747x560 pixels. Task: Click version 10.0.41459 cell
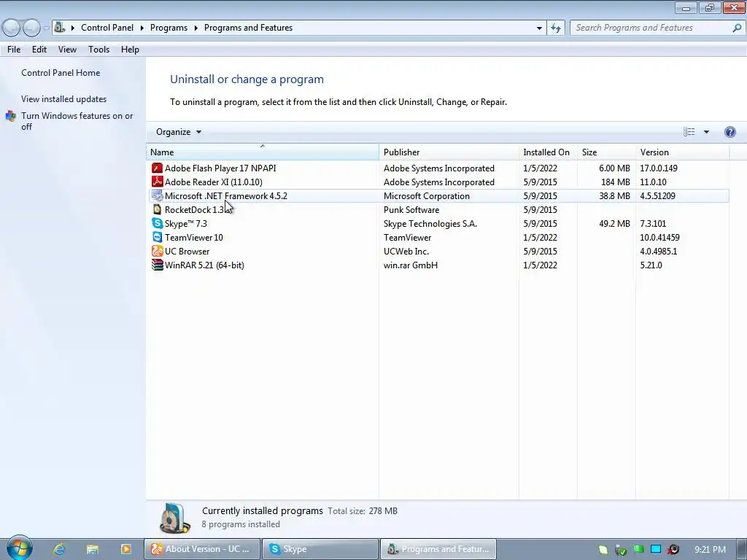click(x=659, y=237)
